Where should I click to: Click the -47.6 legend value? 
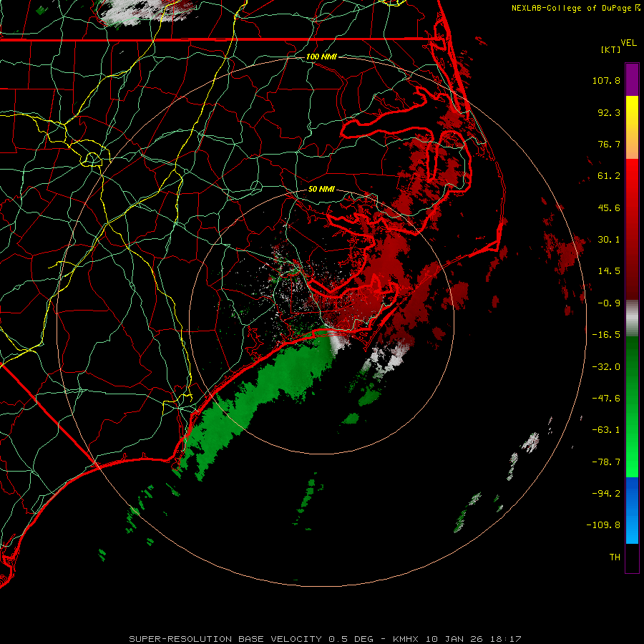click(x=606, y=399)
